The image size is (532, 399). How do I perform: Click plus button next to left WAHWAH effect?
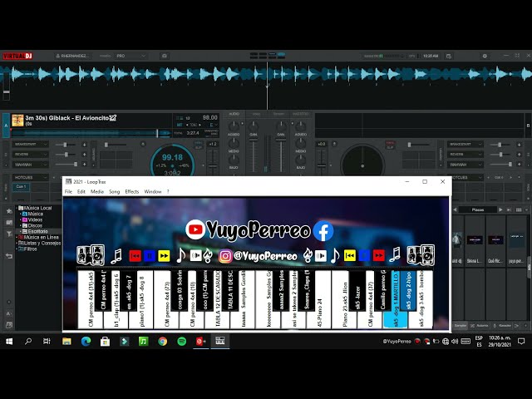(x=84, y=165)
